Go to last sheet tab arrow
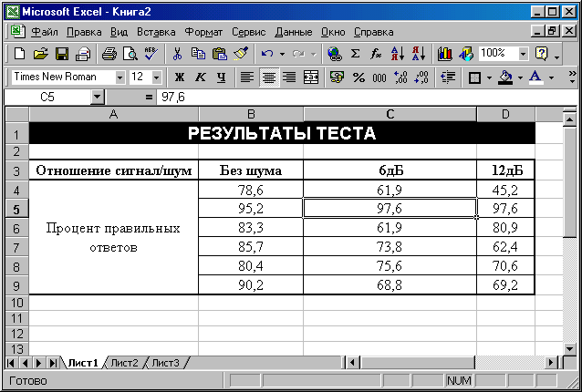This screenshot has height=392, width=582. (x=53, y=363)
